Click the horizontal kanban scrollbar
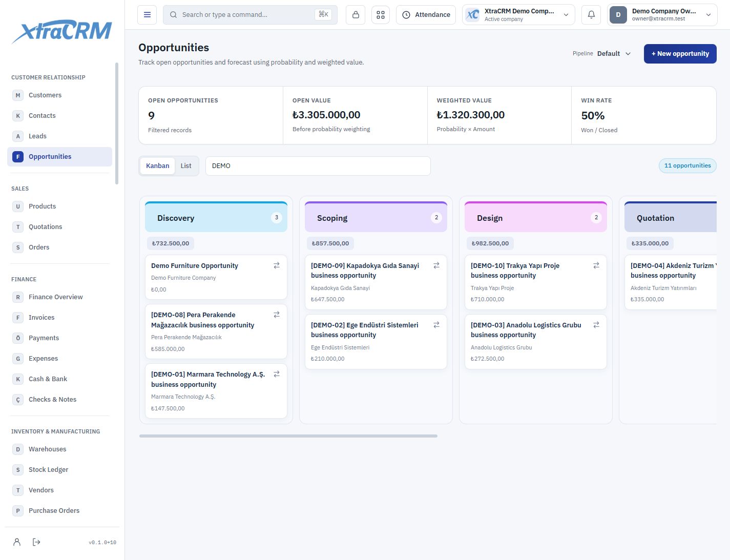The height and width of the screenshot is (560, 730). pyautogui.click(x=288, y=436)
